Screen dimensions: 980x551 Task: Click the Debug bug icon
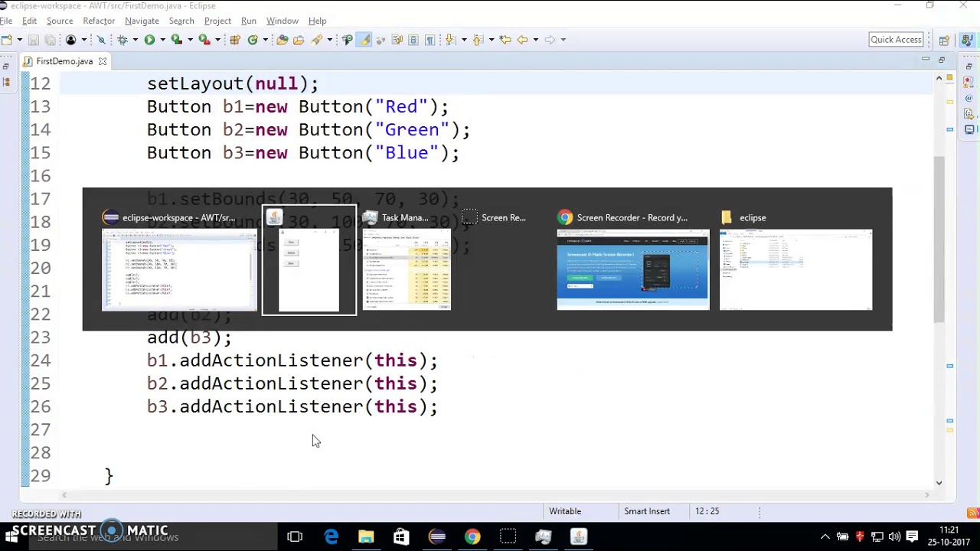pos(122,40)
